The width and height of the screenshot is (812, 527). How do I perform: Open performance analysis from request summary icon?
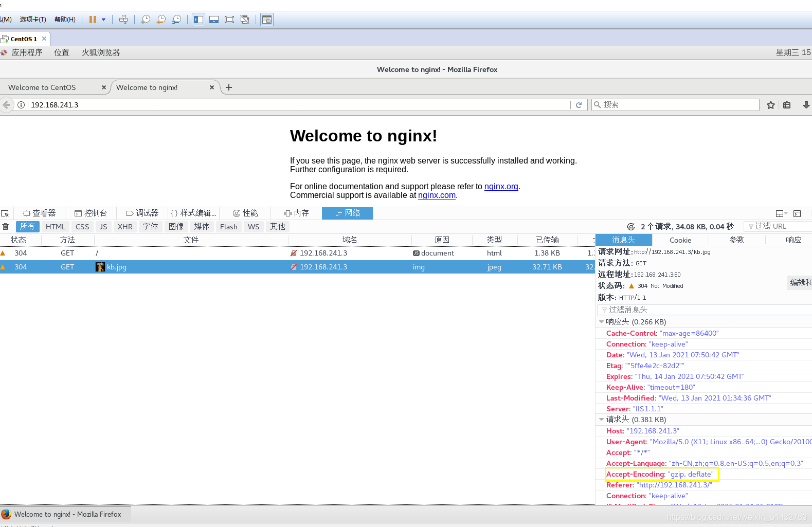pos(631,227)
